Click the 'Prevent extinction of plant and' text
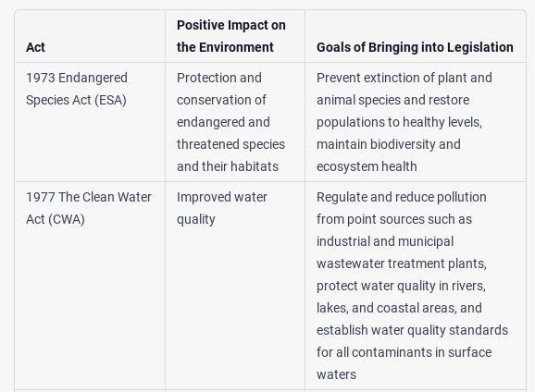This screenshot has width=535, height=392. coord(404,78)
